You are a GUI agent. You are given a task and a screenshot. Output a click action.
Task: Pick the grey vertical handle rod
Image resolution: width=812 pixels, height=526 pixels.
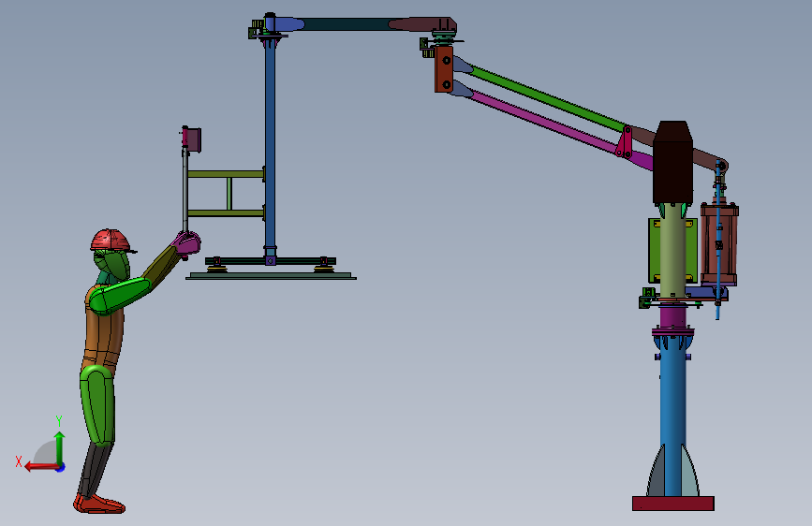185,191
